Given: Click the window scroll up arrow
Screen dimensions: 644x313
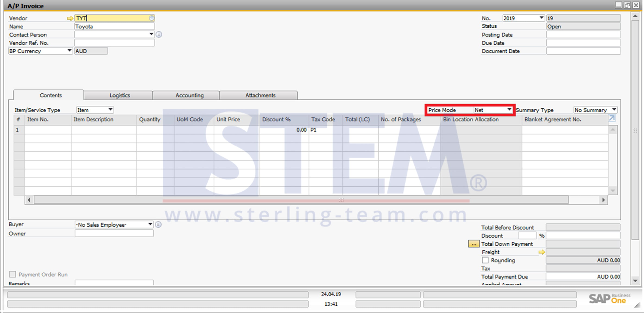Looking at the screenshot, I should [x=635, y=16].
